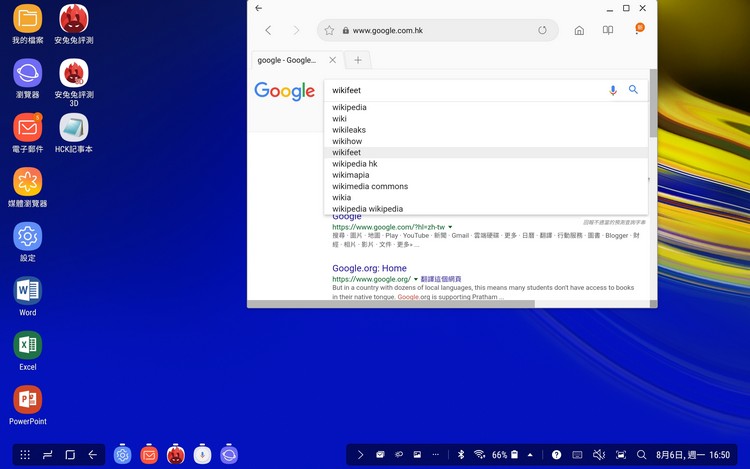The image size is (750, 469).
Task: Start voice search with microphone
Action: 613,90
